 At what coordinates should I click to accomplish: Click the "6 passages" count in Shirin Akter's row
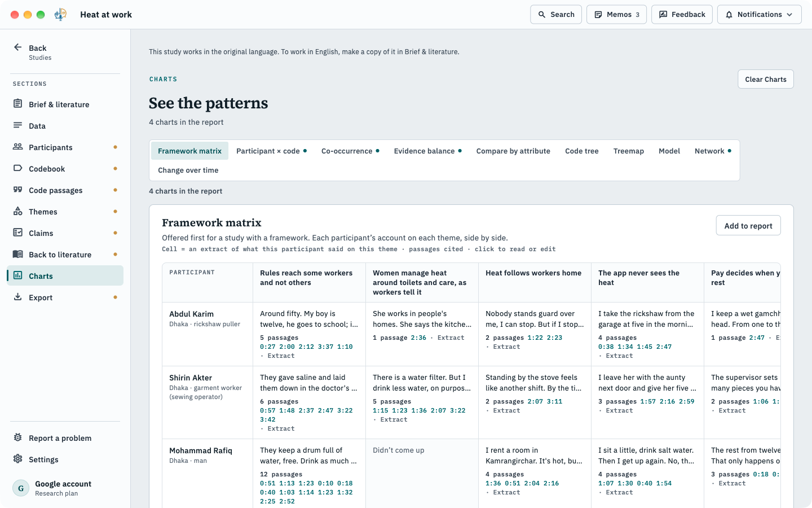tap(279, 401)
